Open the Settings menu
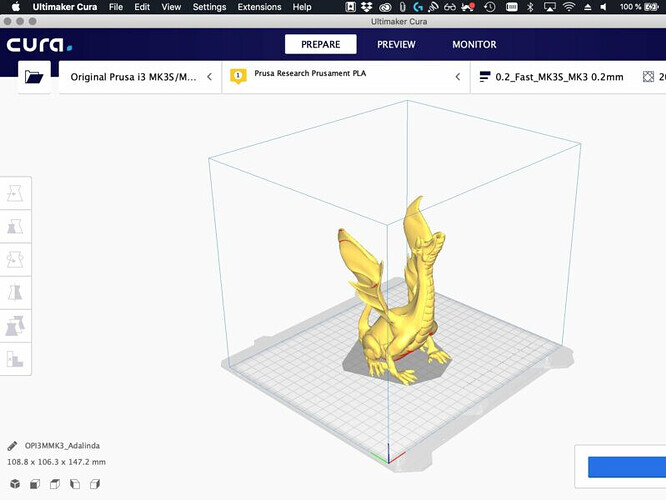Viewport: 666px width, 500px height. (209, 7)
